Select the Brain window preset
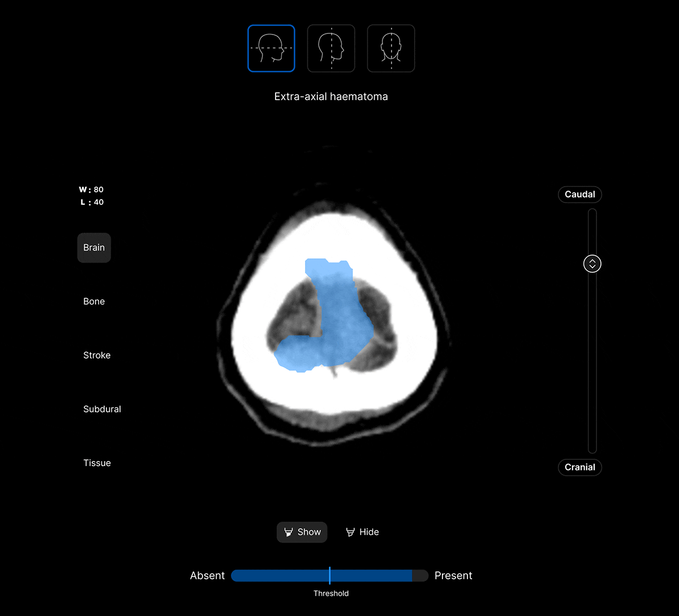Image resolution: width=679 pixels, height=616 pixels. coord(94,248)
